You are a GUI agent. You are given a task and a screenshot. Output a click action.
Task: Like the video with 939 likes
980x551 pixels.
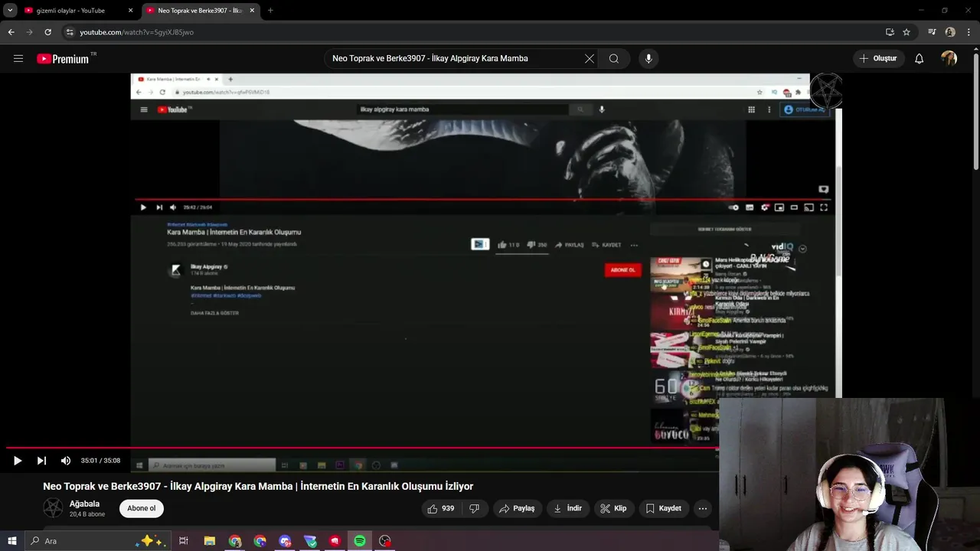point(441,508)
